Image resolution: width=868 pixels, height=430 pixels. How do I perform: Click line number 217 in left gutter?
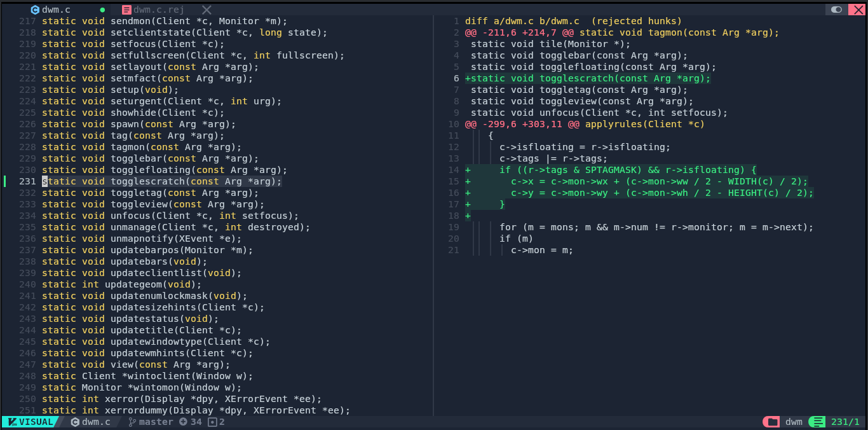27,21
